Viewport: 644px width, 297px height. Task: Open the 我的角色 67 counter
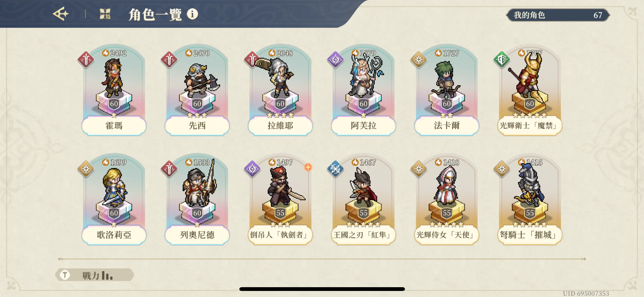(558, 15)
